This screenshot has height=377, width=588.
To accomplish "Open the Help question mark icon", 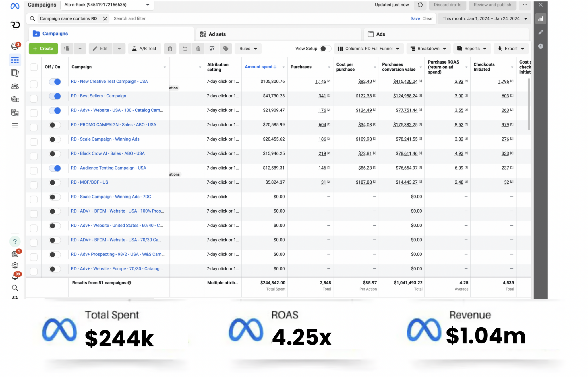I will 15,241.
